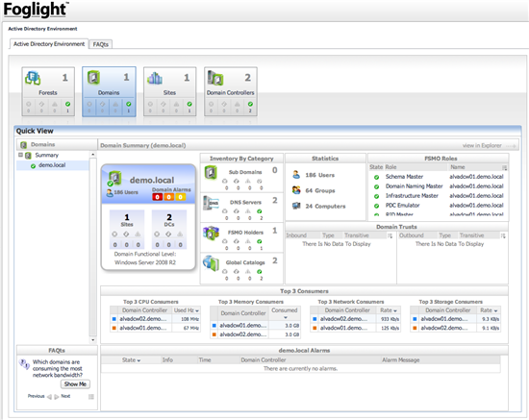This screenshot has height=420, width=529.
Task: Select the Domains tile icon
Action: (94, 78)
